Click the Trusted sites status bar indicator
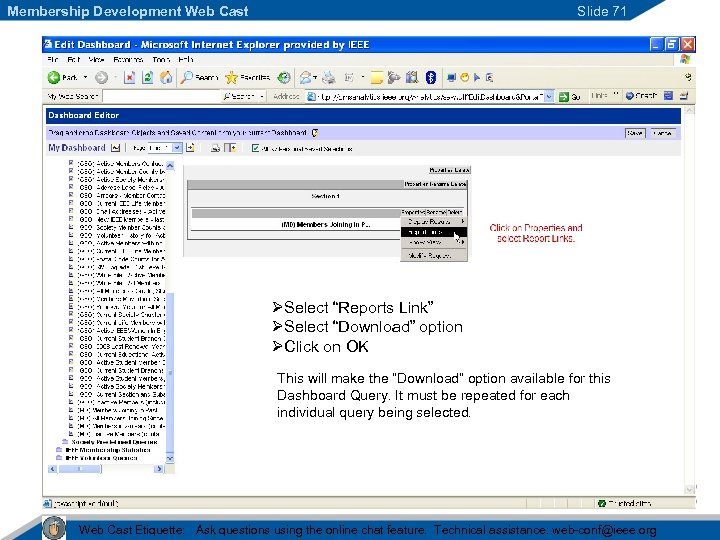The height and width of the screenshot is (540, 720). tap(624, 503)
